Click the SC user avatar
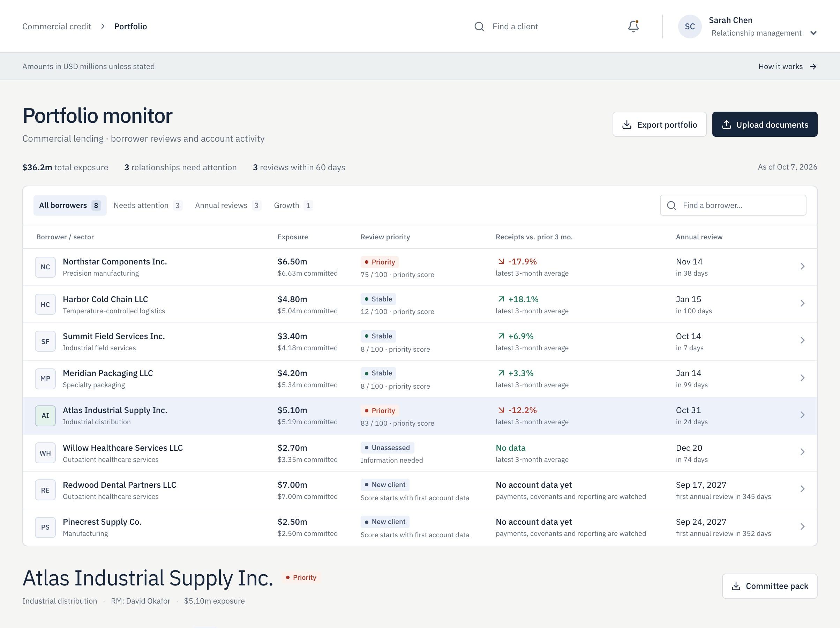Image resolution: width=840 pixels, height=628 pixels. (690, 26)
